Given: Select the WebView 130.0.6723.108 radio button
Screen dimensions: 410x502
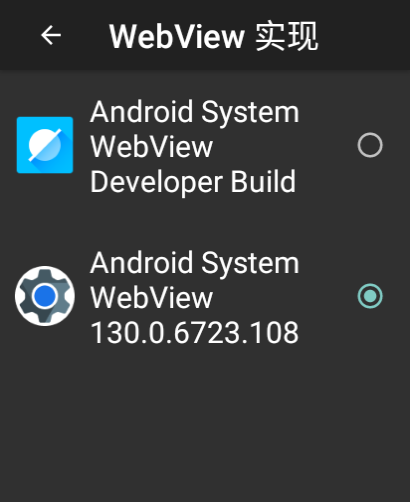Looking at the screenshot, I should (370, 296).
